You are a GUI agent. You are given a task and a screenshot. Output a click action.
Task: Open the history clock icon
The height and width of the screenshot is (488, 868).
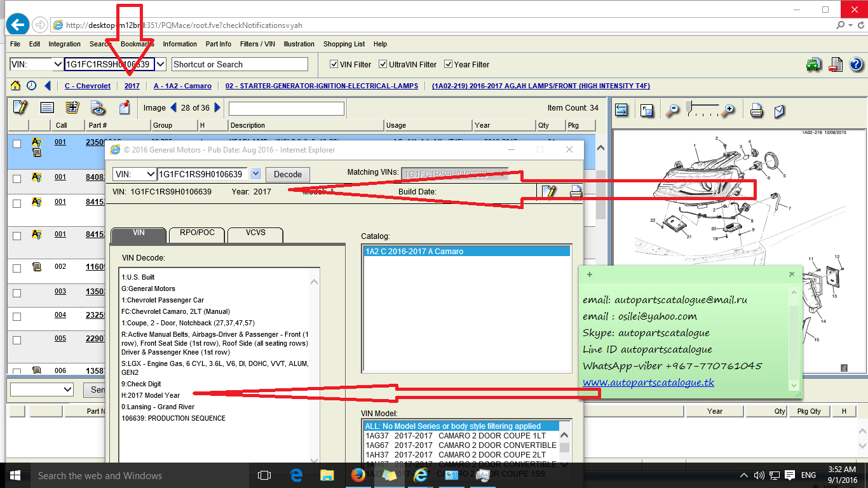[31, 86]
